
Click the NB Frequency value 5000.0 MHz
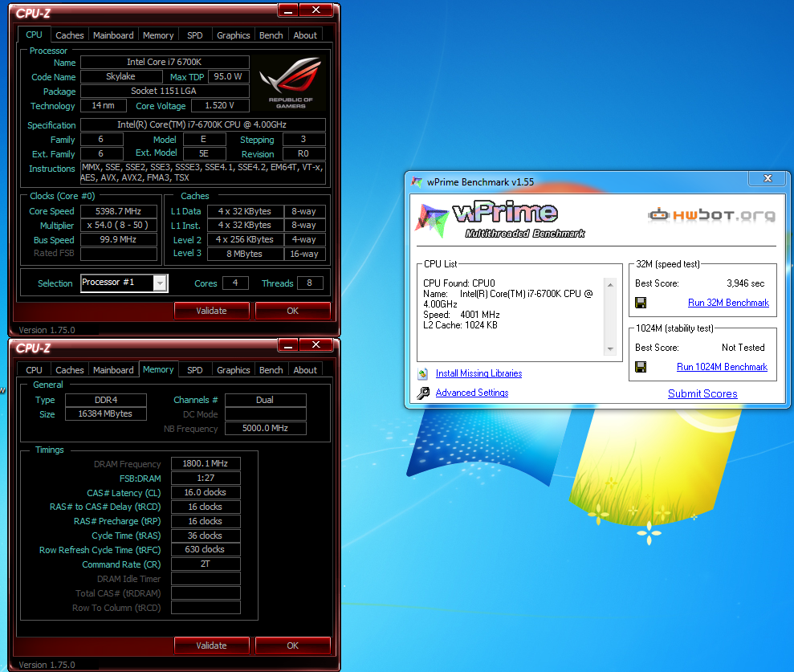[x=266, y=429]
